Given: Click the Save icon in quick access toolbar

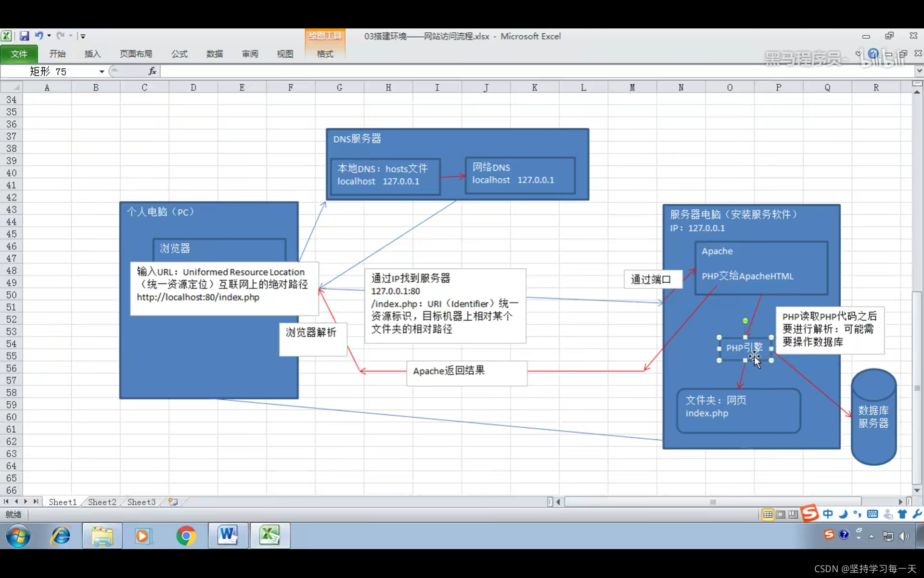Looking at the screenshot, I should [24, 36].
